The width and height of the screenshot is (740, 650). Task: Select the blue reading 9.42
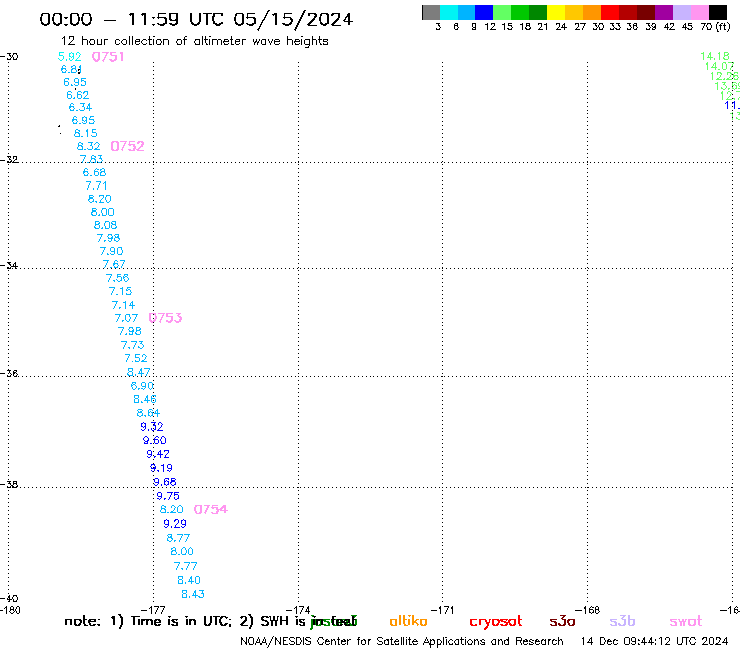point(158,454)
